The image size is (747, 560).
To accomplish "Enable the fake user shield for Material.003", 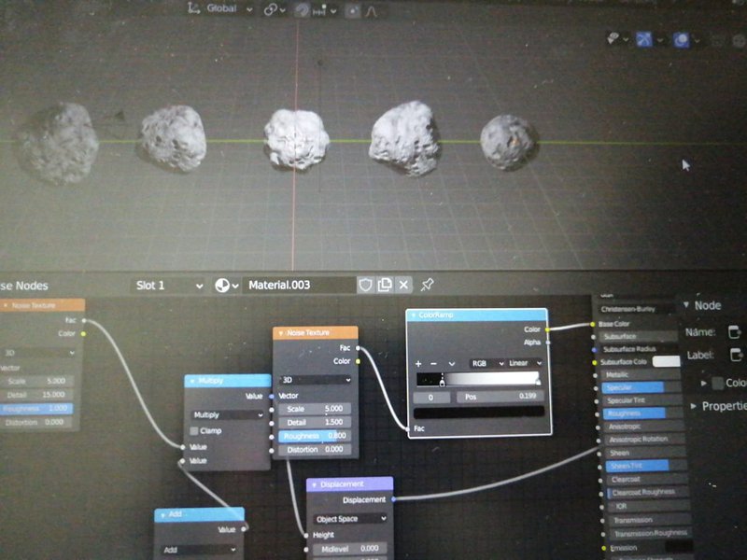I will pos(366,285).
